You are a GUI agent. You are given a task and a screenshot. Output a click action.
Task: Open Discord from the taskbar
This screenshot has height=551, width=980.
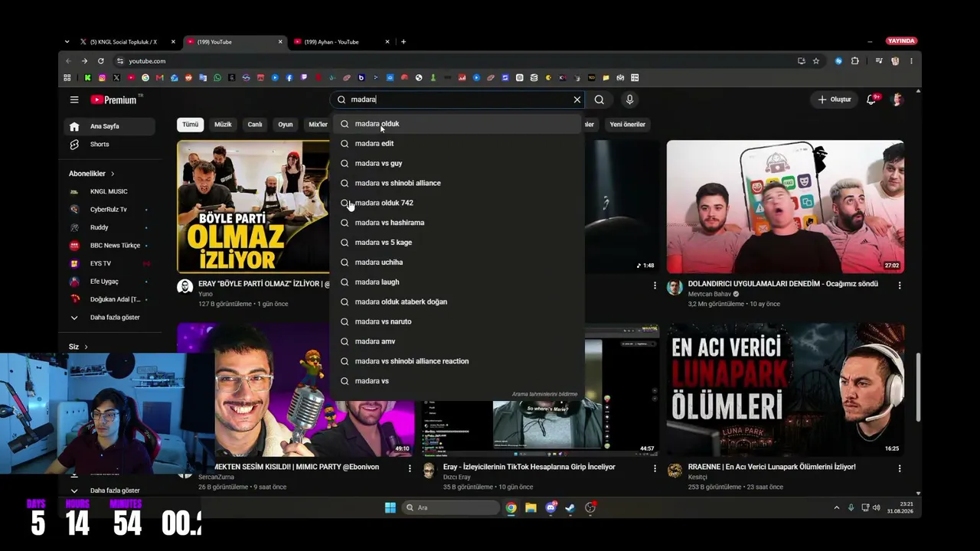550,507
